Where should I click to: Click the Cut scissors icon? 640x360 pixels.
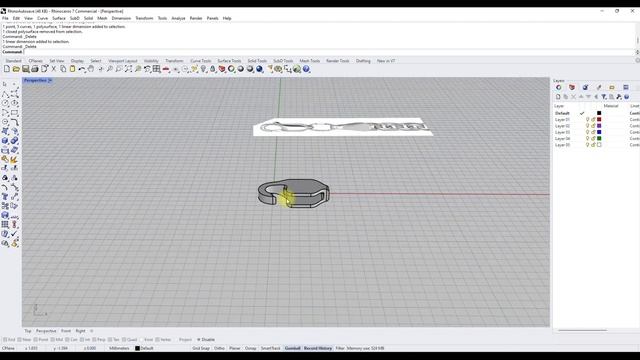pyautogui.click(x=54, y=69)
